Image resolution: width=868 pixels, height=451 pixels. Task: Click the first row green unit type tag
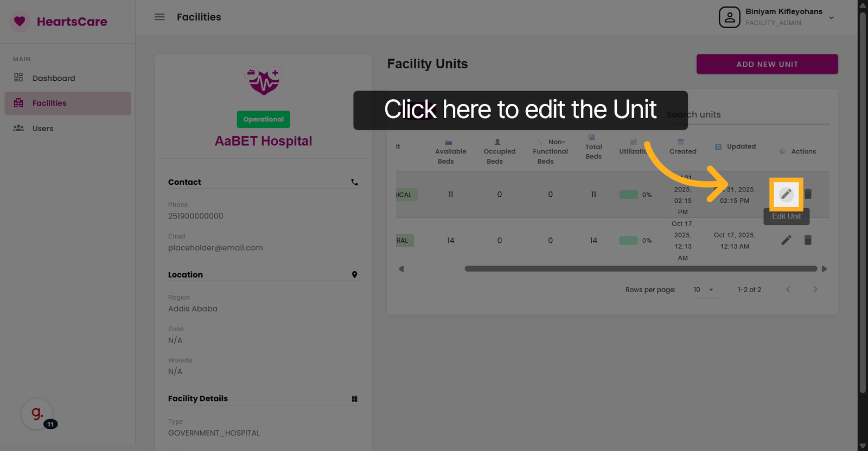click(x=406, y=195)
